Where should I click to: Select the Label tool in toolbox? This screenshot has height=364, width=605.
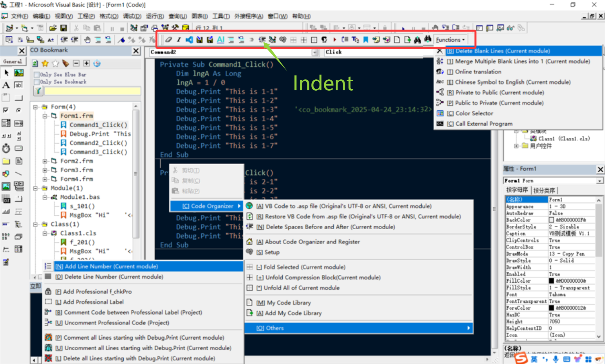(6, 85)
